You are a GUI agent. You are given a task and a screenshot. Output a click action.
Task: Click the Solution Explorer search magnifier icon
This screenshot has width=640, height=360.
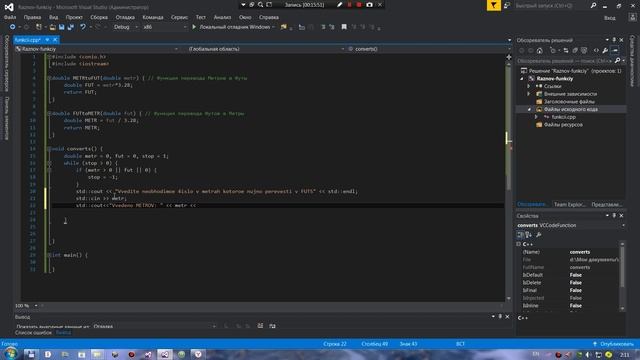pos(618,61)
